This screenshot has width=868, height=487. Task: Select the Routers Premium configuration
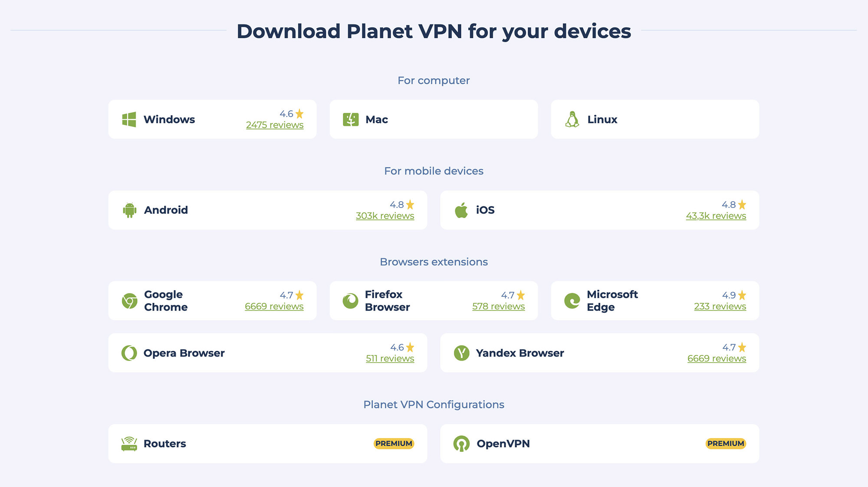pyautogui.click(x=268, y=443)
